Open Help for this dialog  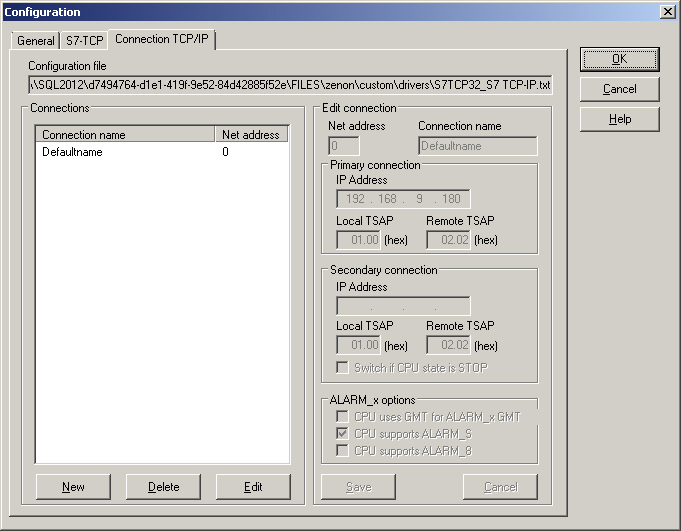coord(619,119)
